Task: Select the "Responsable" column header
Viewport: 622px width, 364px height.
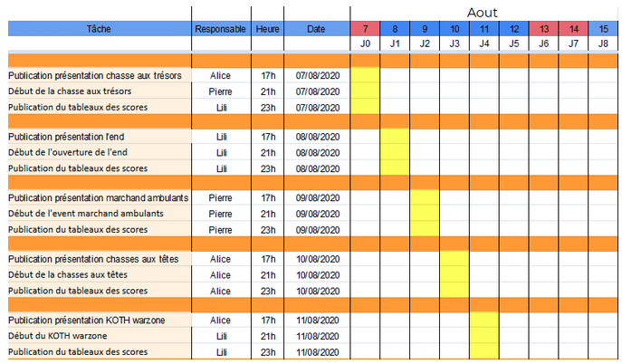Action: [x=220, y=29]
